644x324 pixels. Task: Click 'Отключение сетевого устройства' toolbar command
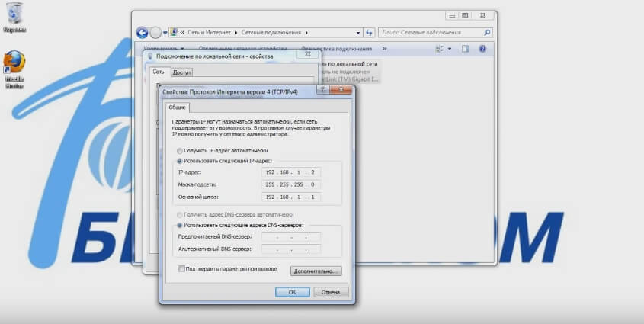(242, 49)
